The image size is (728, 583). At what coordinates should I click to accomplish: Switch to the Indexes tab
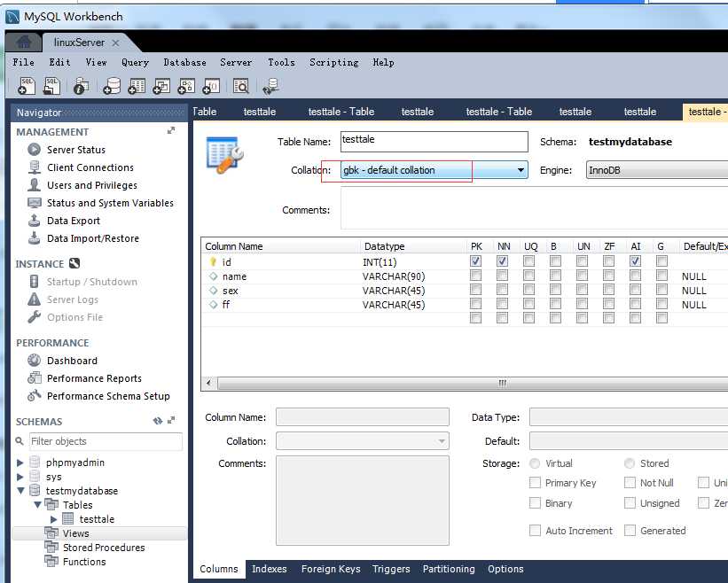[x=270, y=569]
